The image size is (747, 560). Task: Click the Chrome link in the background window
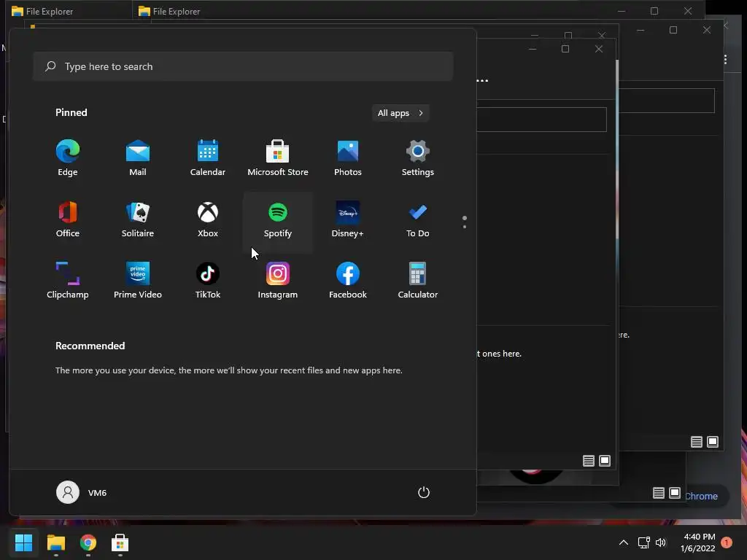[x=701, y=496]
